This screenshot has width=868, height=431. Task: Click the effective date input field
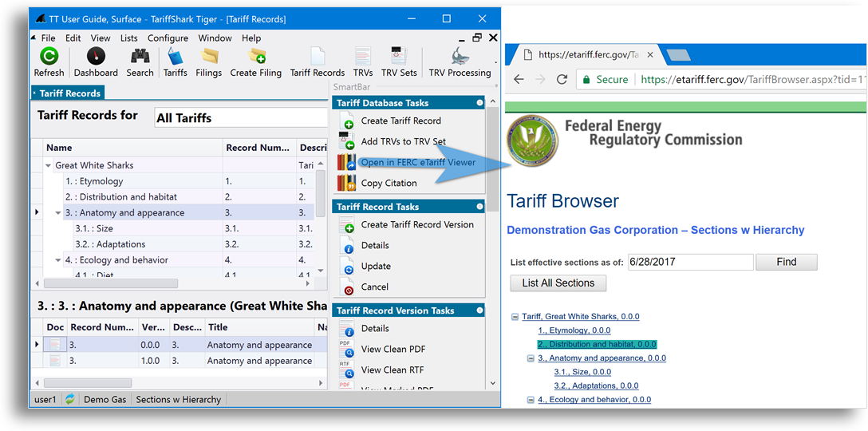click(x=690, y=262)
